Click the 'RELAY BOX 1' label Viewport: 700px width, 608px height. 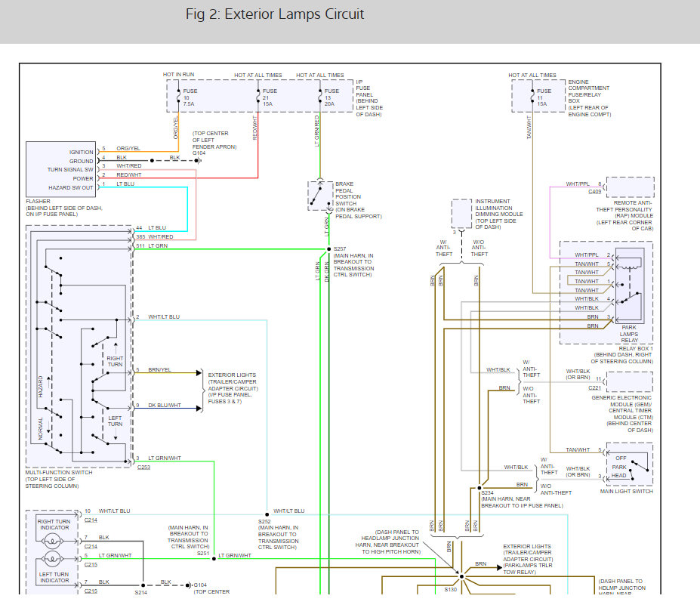(x=636, y=349)
